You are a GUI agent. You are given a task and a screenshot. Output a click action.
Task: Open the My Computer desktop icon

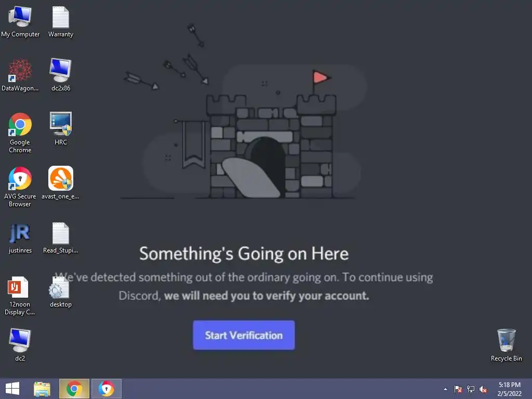coord(20,22)
